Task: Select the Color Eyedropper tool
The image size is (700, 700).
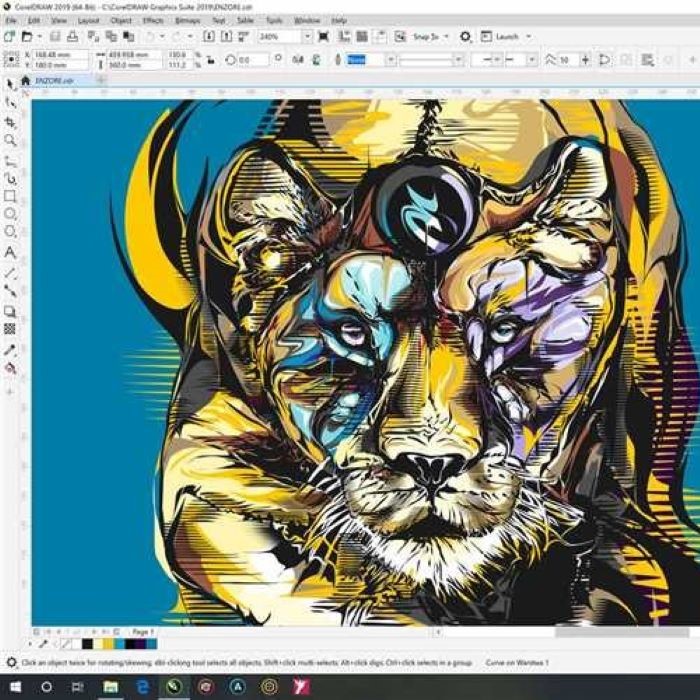Action: click(10, 350)
